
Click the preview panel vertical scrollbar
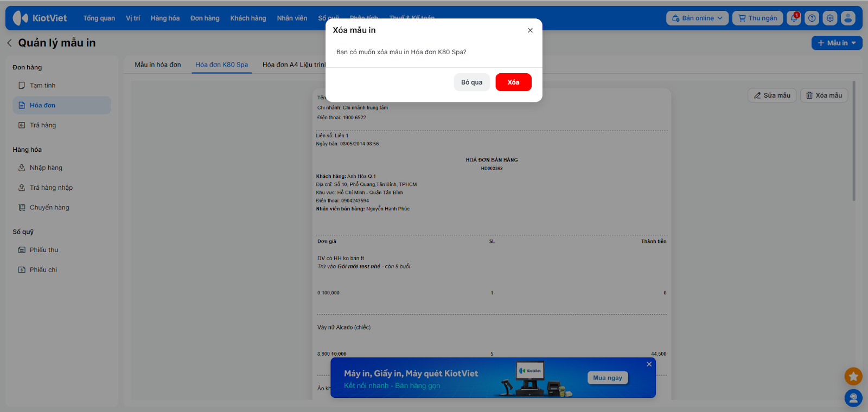point(854,141)
